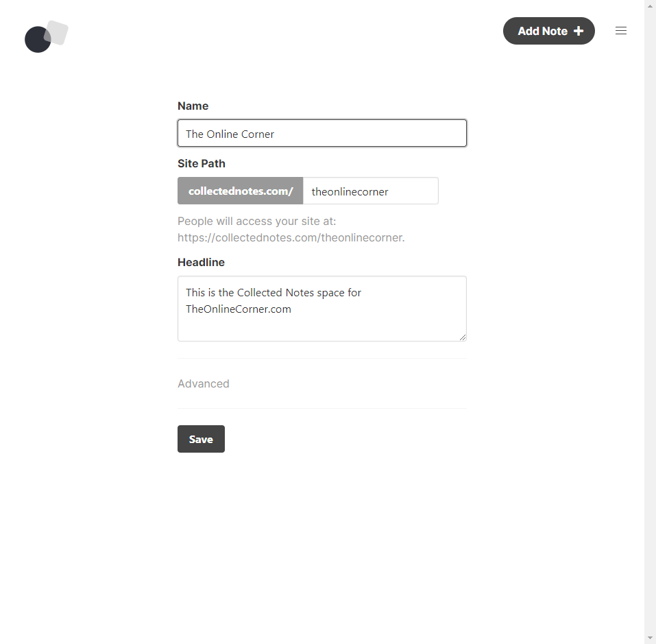656x644 pixels.
Task: Click the vertical scrollbar track
Action: 650,322
